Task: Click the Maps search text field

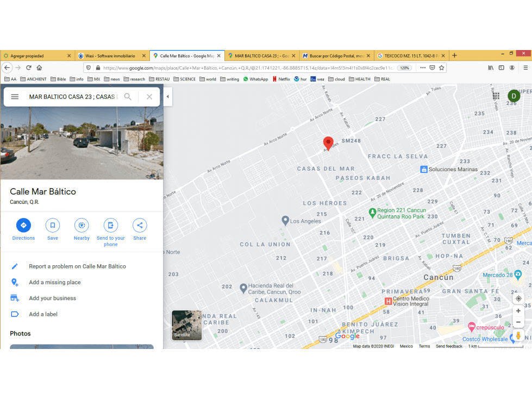Action: click(x=73, y=97)
